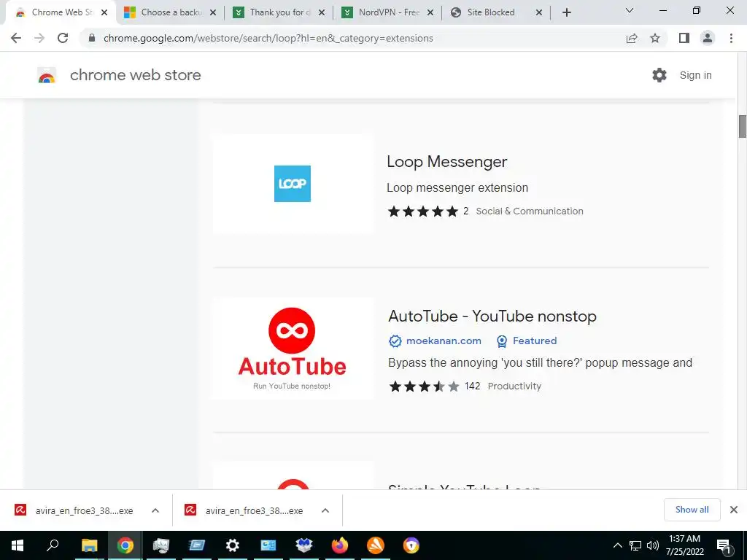The height and width of the screenshot is (560, 747).
Task: Open the AutoTube extension thumbnail
Action: tap(293, 349)
